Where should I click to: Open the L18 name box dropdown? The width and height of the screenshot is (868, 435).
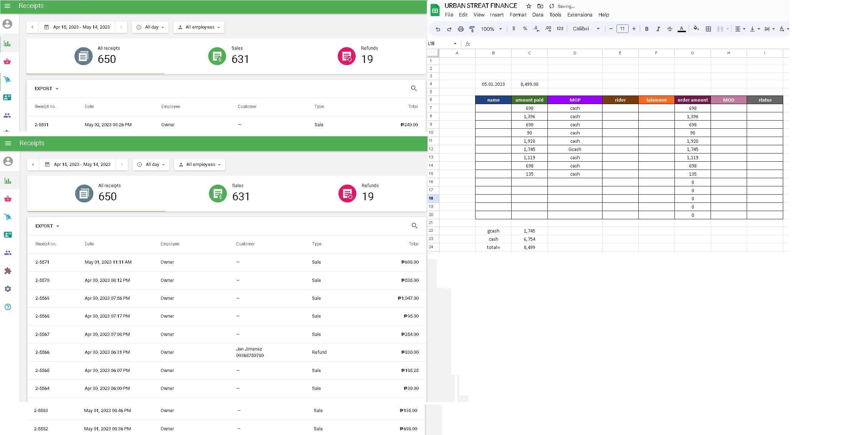[455, 44]
